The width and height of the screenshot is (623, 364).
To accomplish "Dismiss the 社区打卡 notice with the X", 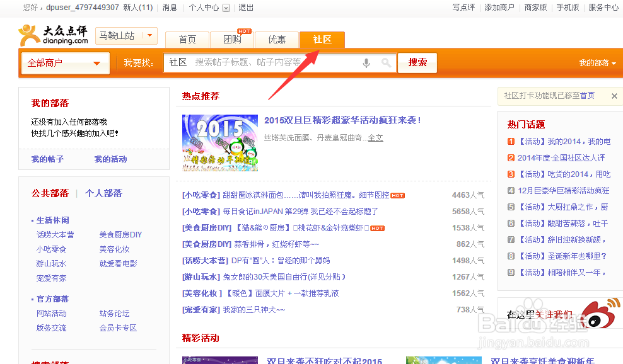I will 614,96.
